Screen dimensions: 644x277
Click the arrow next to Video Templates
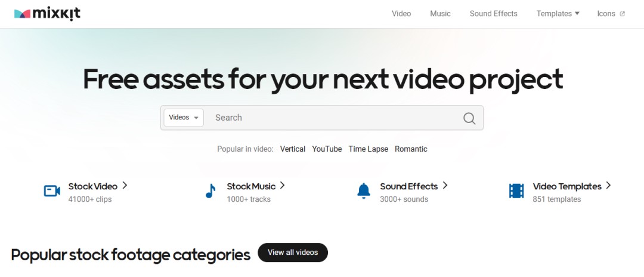pos(608,185)
